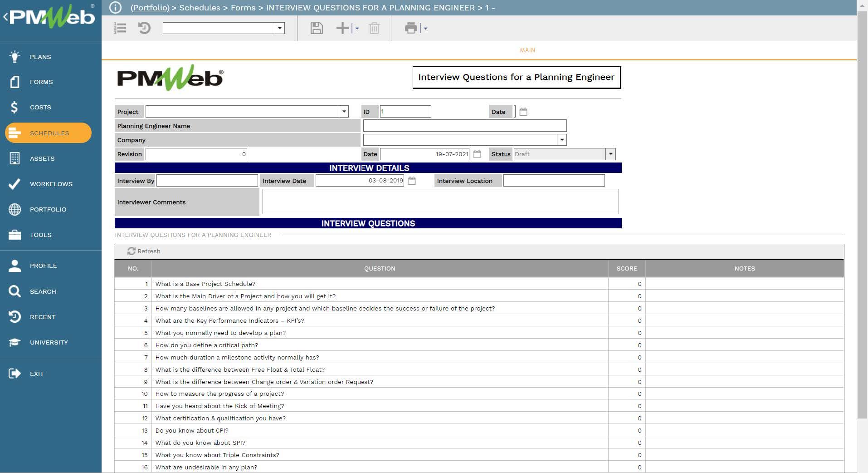Click the Add plus icon in toolbar
Viewport: 868px width, 473px height.
point(342,28)
